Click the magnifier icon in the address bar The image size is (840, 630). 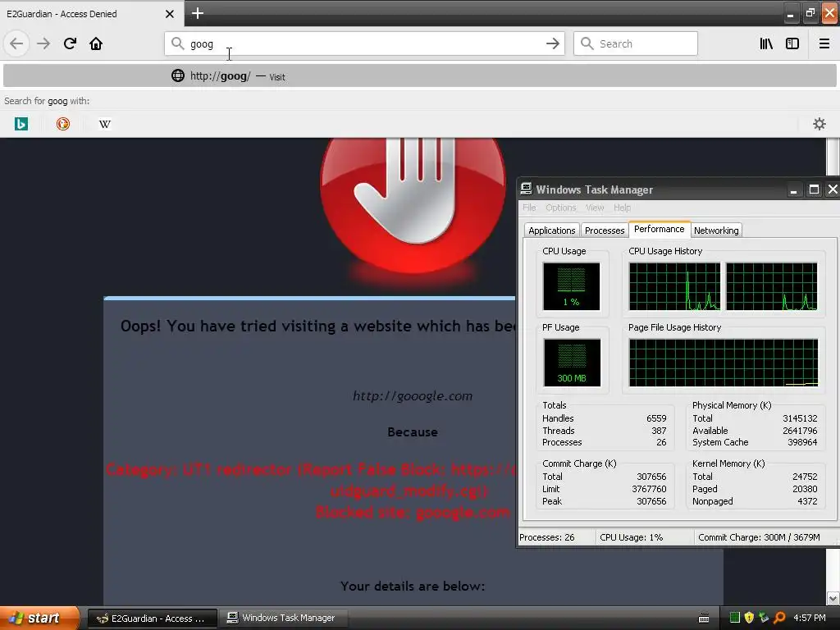[177, 43]
